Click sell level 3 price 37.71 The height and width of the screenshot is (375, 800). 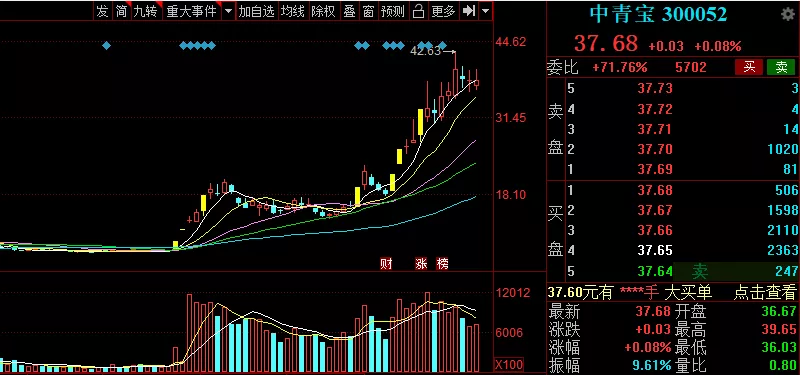pyautogui.click(x=655, y=129)
